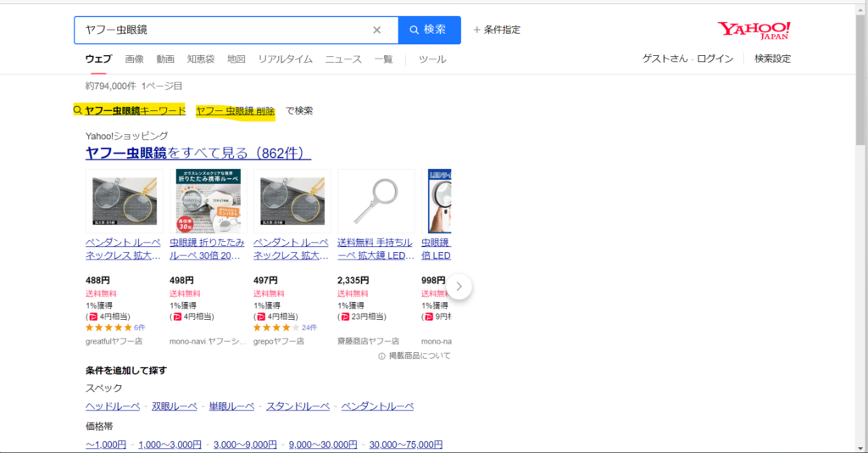The width and height of the screenshot is (868, 453).
Task: Click the ヤフー 虫眼鏡 削除 suggestion
Action: 236,111
